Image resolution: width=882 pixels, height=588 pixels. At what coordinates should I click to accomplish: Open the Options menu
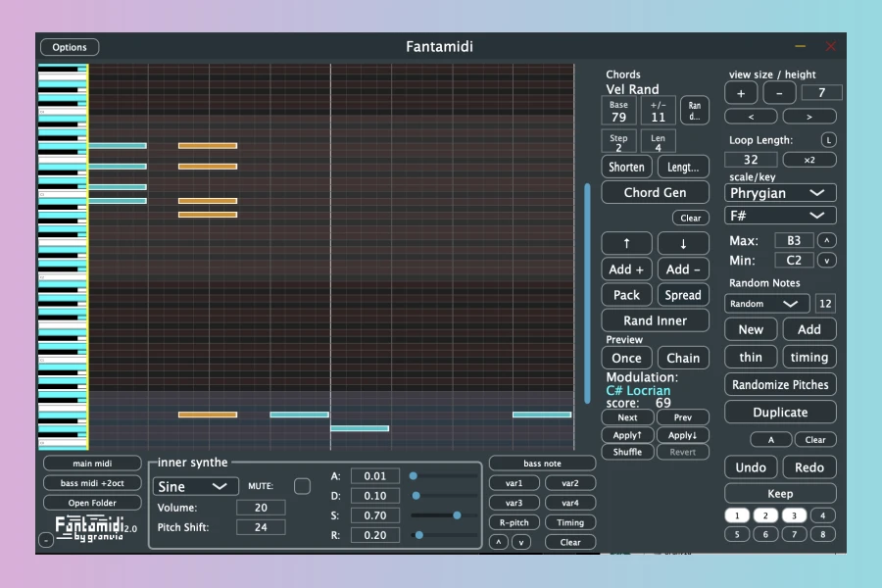click(70, 47)
